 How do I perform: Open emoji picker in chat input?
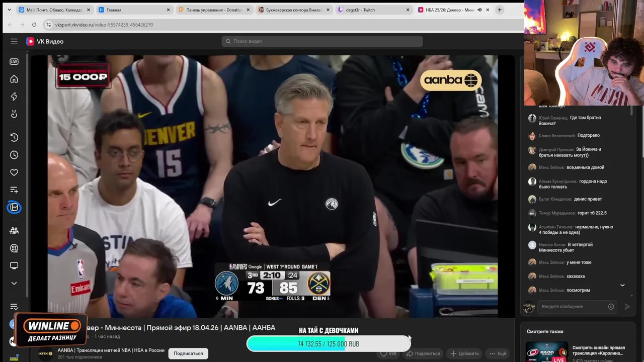[611, 306]
